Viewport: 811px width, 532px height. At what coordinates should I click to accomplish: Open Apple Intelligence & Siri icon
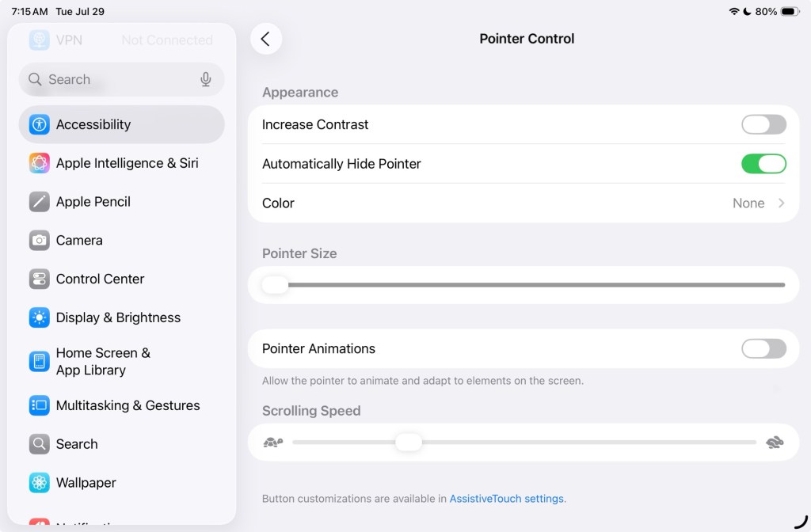point(40,163)
